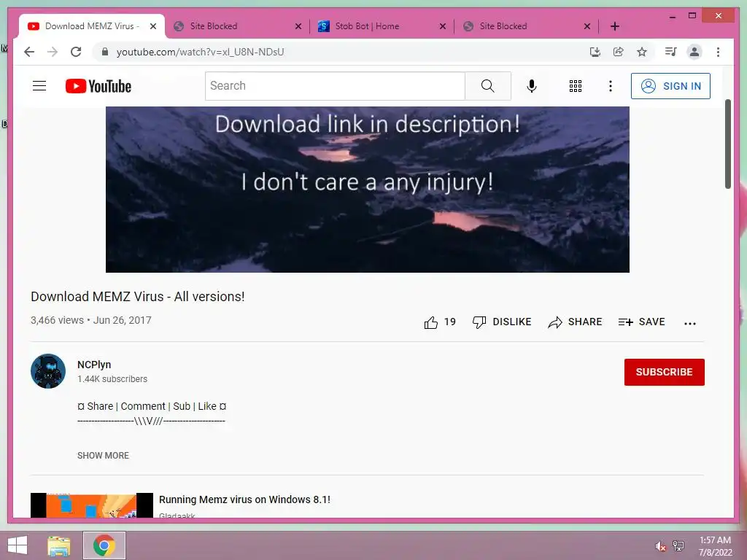Bookmark this page with star icon
747x560 pixels.
[642, 52]
